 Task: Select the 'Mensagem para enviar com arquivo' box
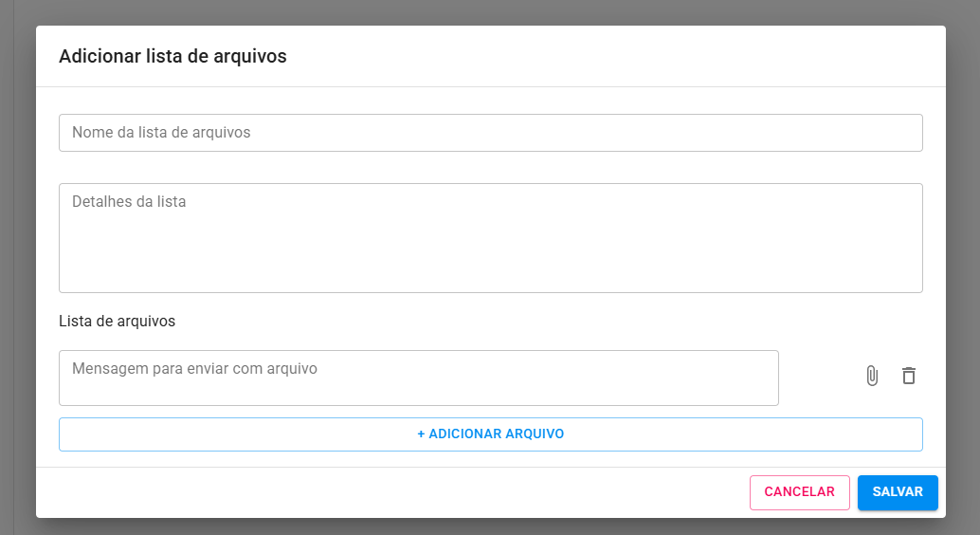tap(418, 378)
